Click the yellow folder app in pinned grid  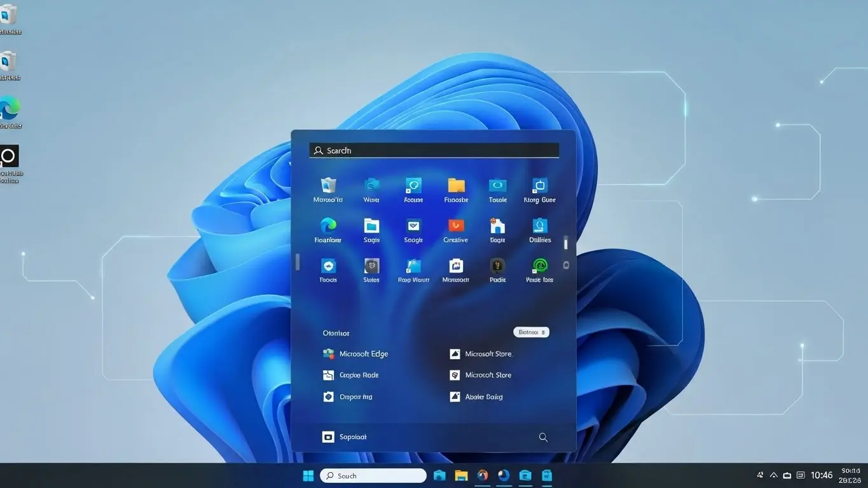[455, 186]
